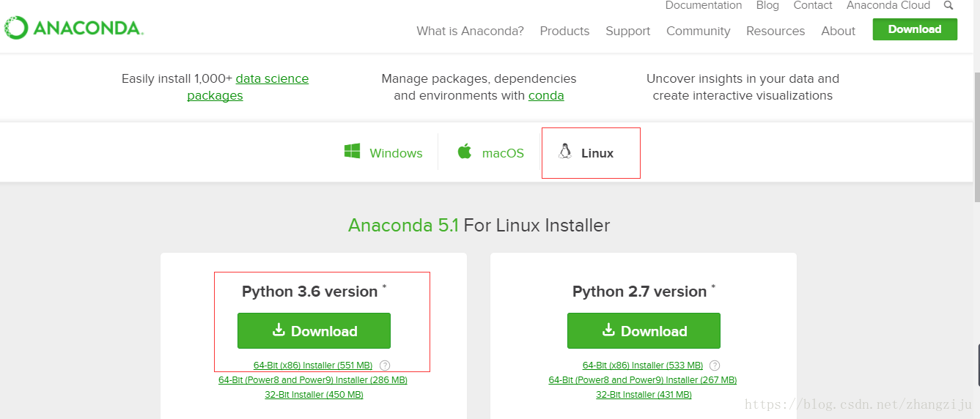This screenshot has height=419, width=980.
Task: Open 32-Bit Installer (450 MB) link
Action: click(x=314, y=395)
